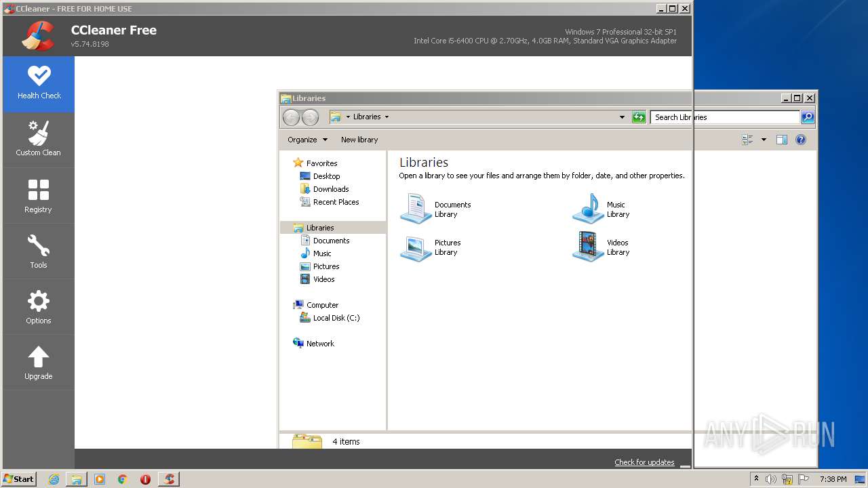868x488 pixels.
Task: Select Pictures in navigation tree
Action: click(x=326, y=266)
